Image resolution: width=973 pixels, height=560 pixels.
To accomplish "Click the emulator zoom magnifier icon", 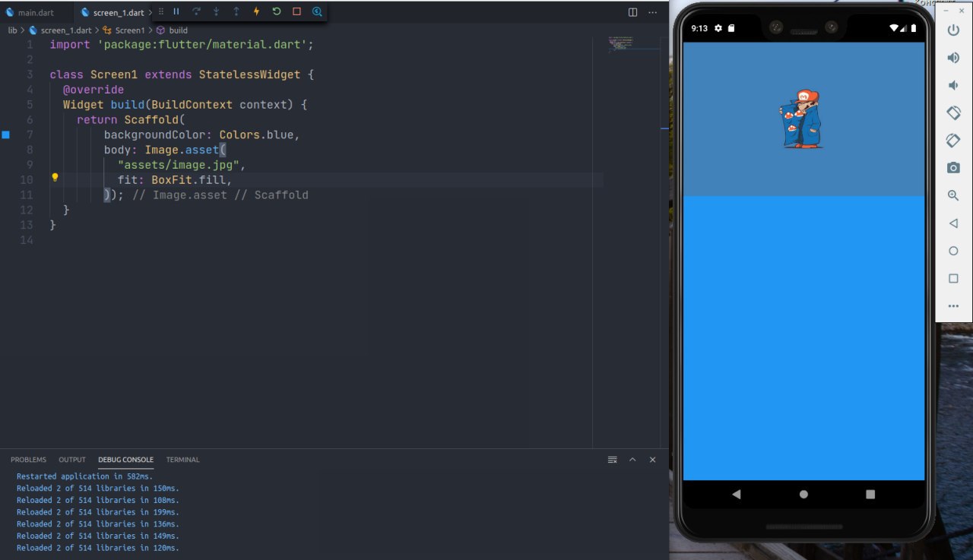I will pyautogui.click(x=953, y=195).
